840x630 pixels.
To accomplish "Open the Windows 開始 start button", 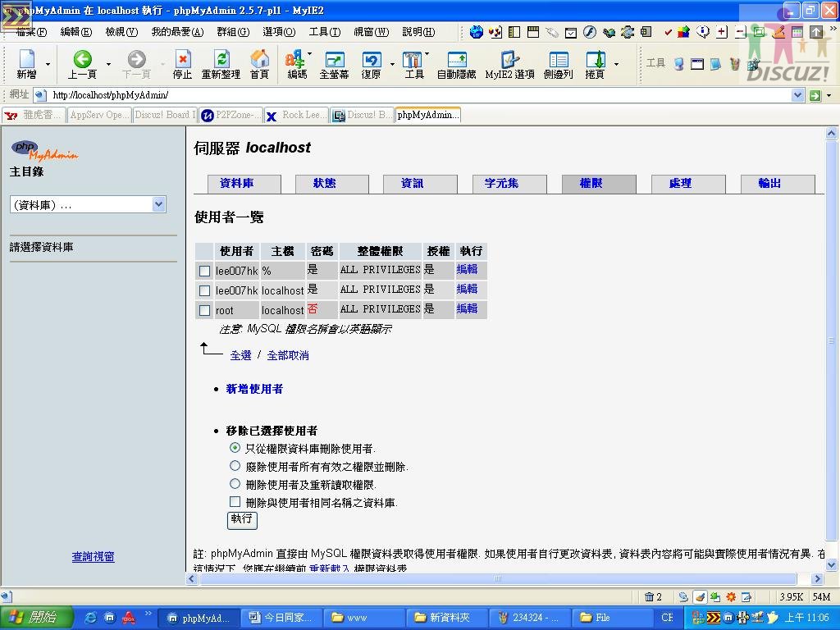I will (36, 617).
